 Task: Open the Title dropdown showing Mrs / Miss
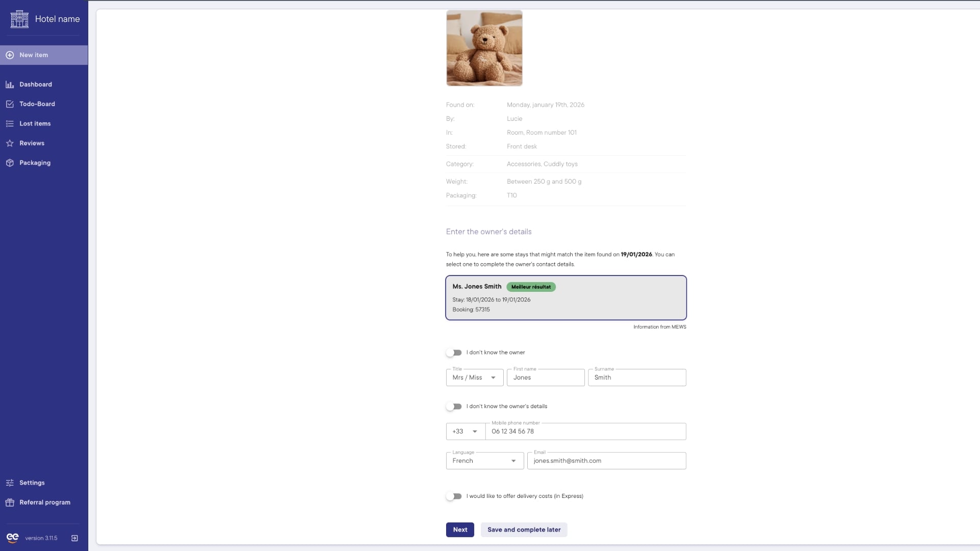pyautogui.click(x=474, y=378)
